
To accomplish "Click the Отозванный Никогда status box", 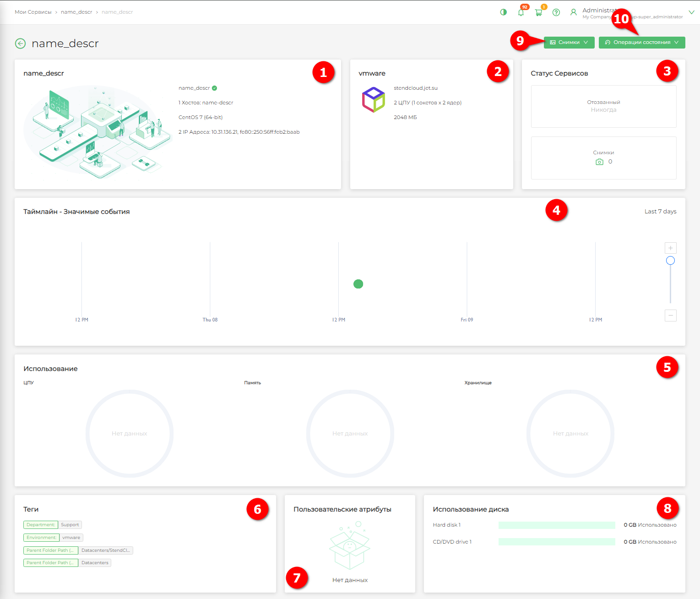I will (x=603, y=106).
